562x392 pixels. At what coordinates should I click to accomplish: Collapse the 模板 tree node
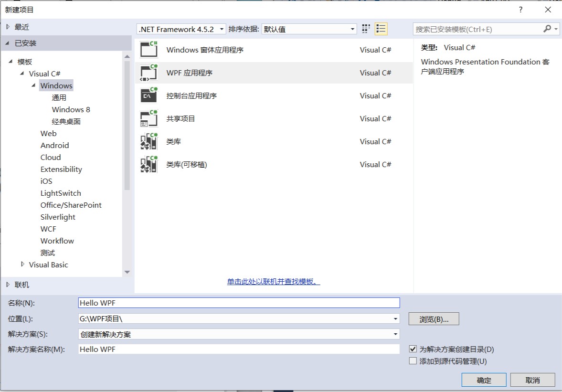point(11,61)
